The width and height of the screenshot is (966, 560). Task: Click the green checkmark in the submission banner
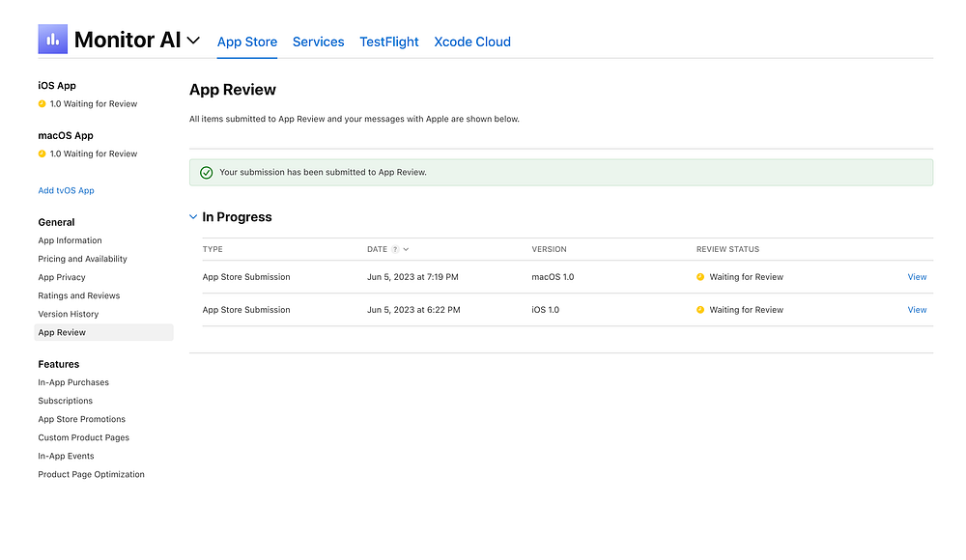[206, 173]
